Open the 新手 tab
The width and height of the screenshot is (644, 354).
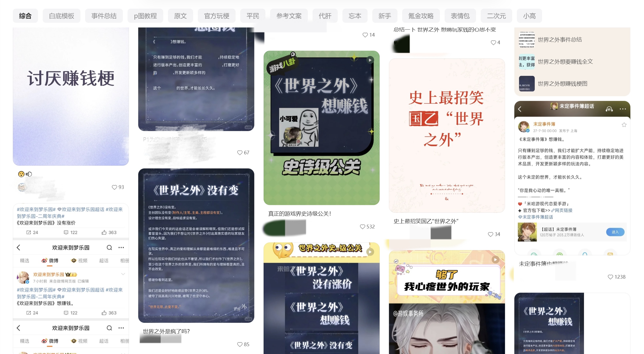point(385,16)
